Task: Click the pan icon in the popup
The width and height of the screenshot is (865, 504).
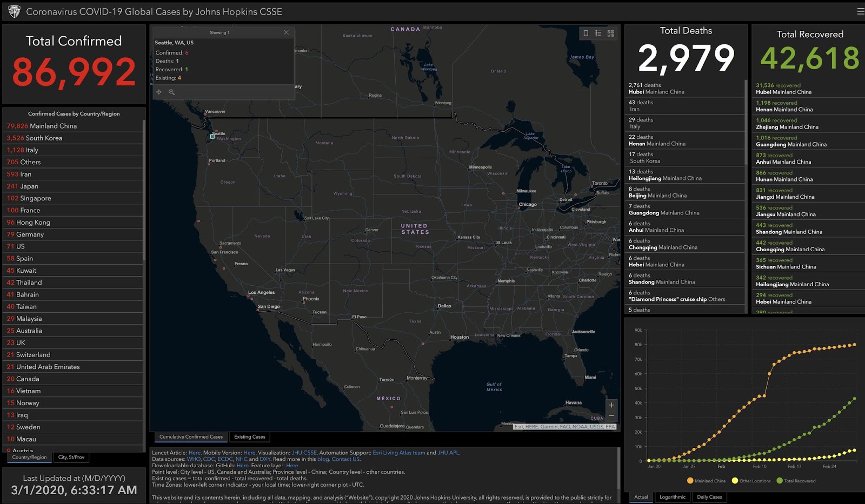Action: (x=159, y=92)
